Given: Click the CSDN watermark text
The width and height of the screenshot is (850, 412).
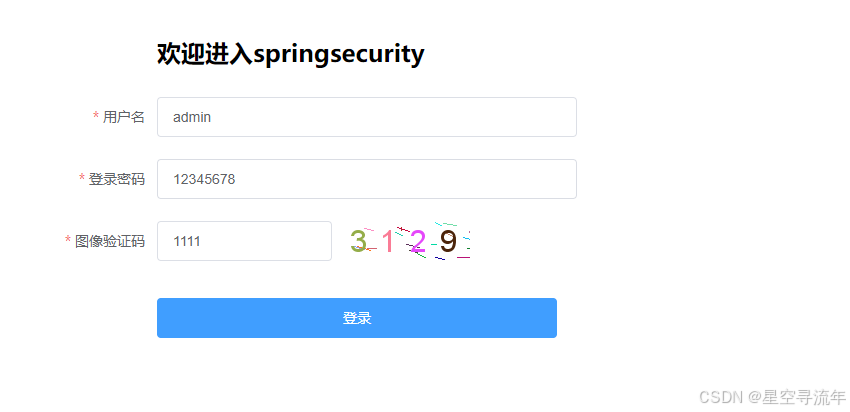Looking at the screenshot, I should [720, 397].
